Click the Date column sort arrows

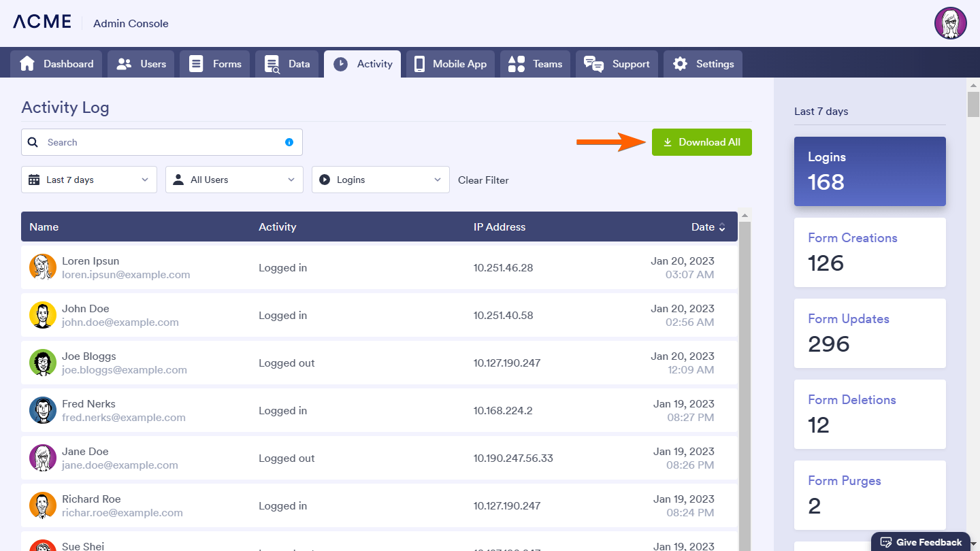point(722,227)
